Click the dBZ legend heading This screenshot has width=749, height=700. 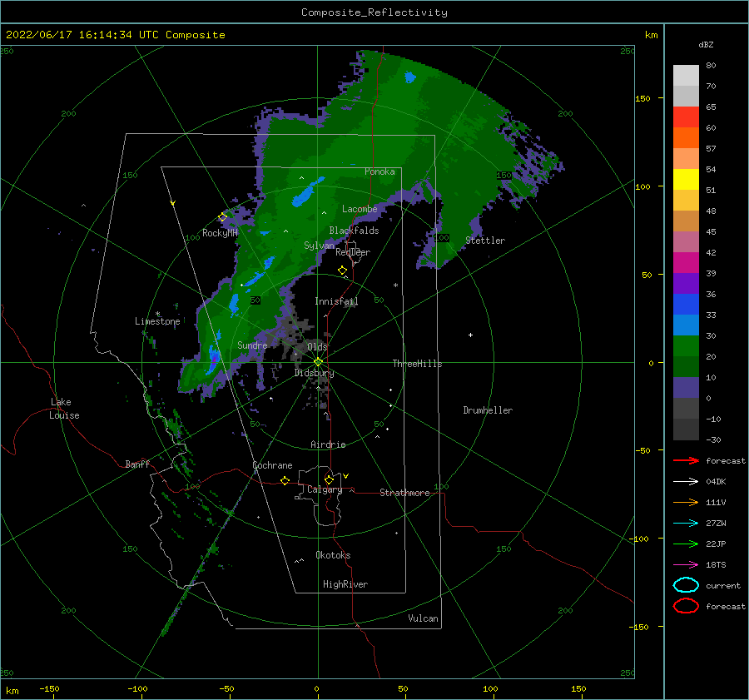coord(706,44)
